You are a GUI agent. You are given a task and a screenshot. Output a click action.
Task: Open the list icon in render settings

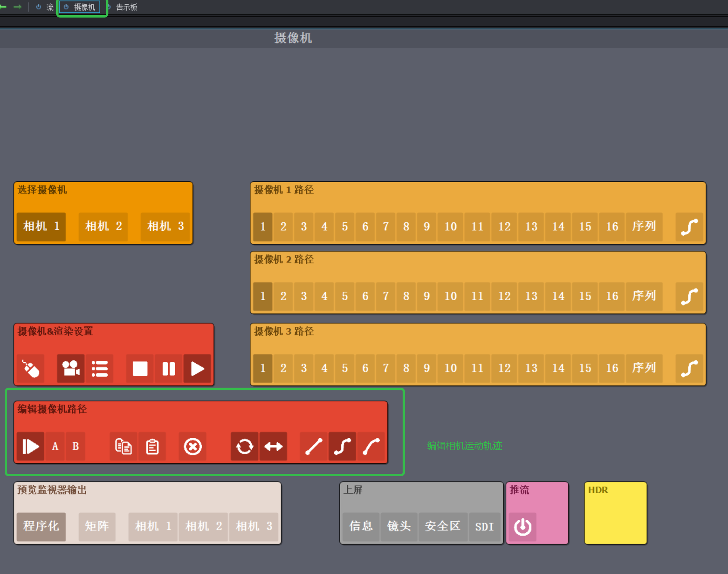pos(99,368)
